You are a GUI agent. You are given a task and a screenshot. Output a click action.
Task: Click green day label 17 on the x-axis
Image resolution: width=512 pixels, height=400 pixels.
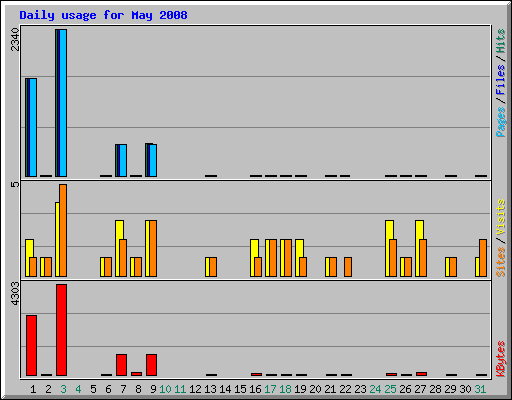coord(270,389)
